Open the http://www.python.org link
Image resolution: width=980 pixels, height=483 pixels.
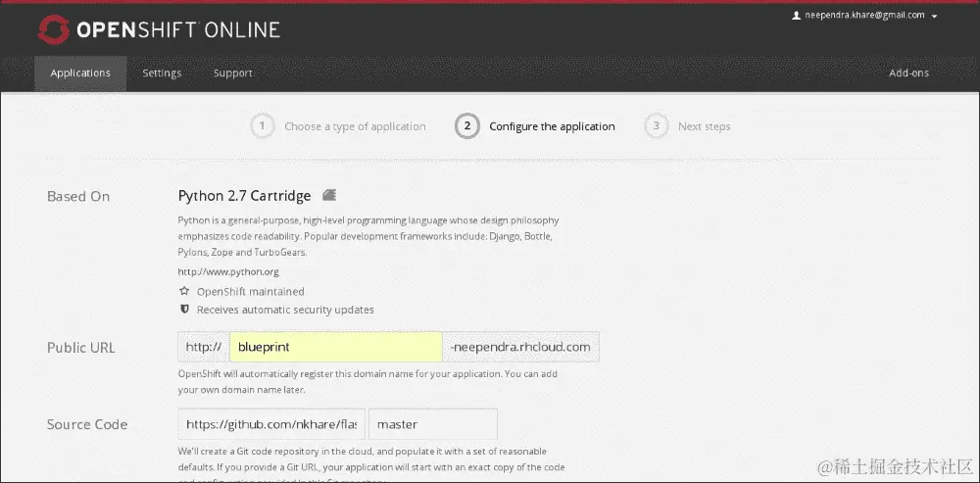(x=228, y=271)
